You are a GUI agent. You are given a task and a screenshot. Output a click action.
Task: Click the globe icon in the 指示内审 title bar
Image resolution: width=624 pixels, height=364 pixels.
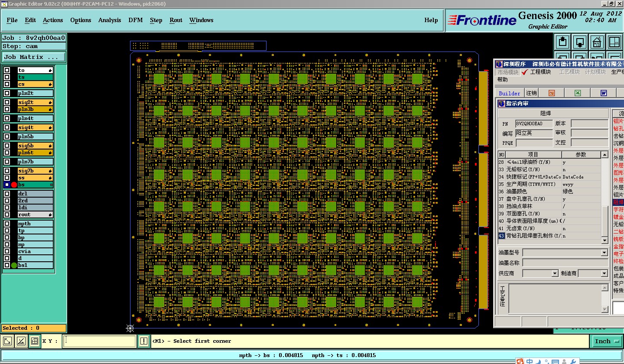point(502,104)
